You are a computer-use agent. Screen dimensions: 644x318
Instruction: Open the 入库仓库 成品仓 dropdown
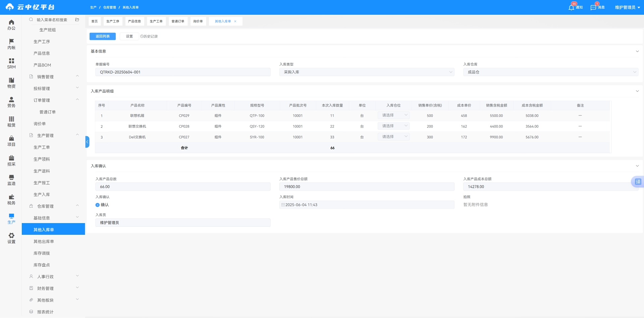click(x=550, y=72)
